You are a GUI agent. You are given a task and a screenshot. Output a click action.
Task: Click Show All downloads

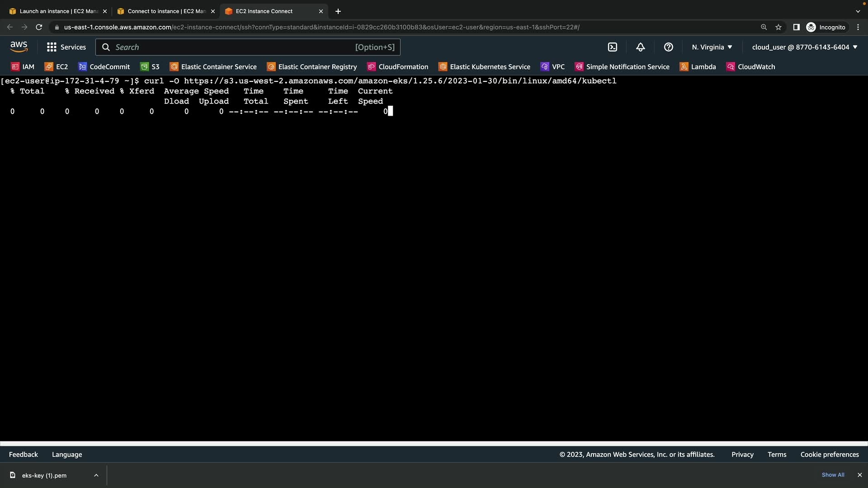(833, 475)
